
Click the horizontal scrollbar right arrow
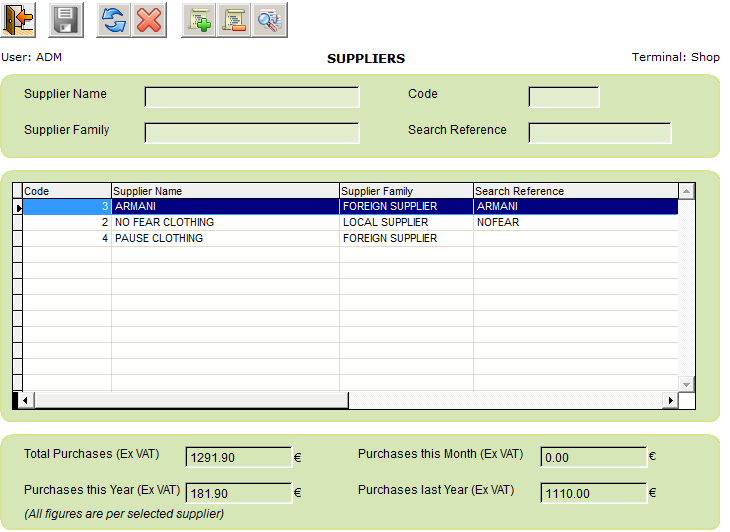[x=671, y=401]
